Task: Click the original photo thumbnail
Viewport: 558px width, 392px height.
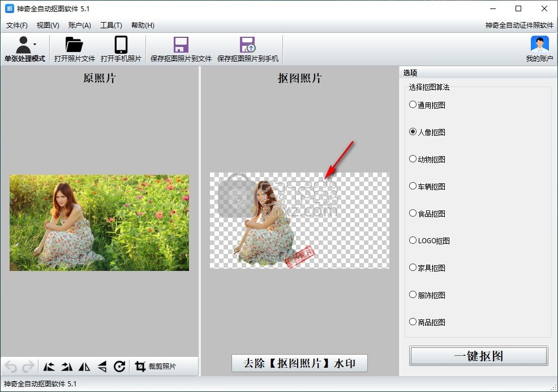Action: pos(99,222)
